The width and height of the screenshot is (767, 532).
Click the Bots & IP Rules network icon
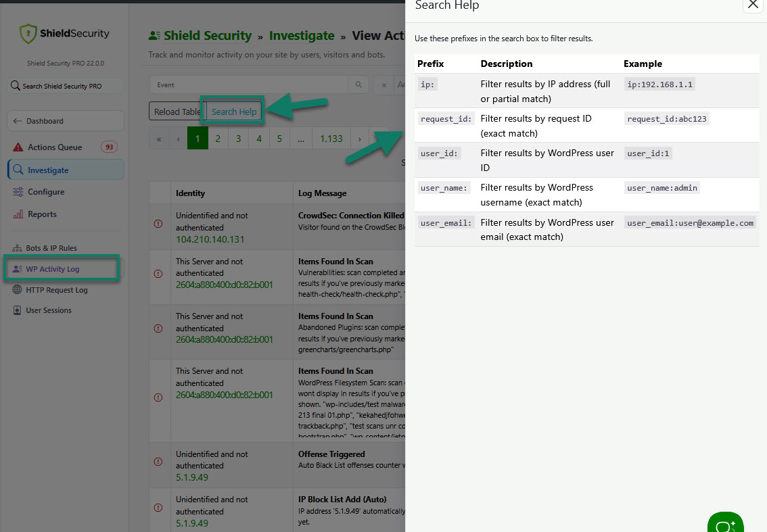pos(17,248)
